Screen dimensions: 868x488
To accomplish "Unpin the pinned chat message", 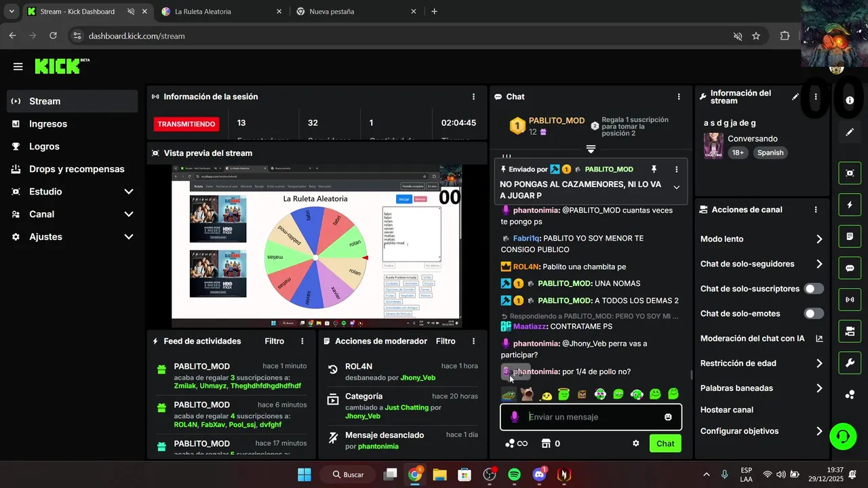I will coord(654,169).
